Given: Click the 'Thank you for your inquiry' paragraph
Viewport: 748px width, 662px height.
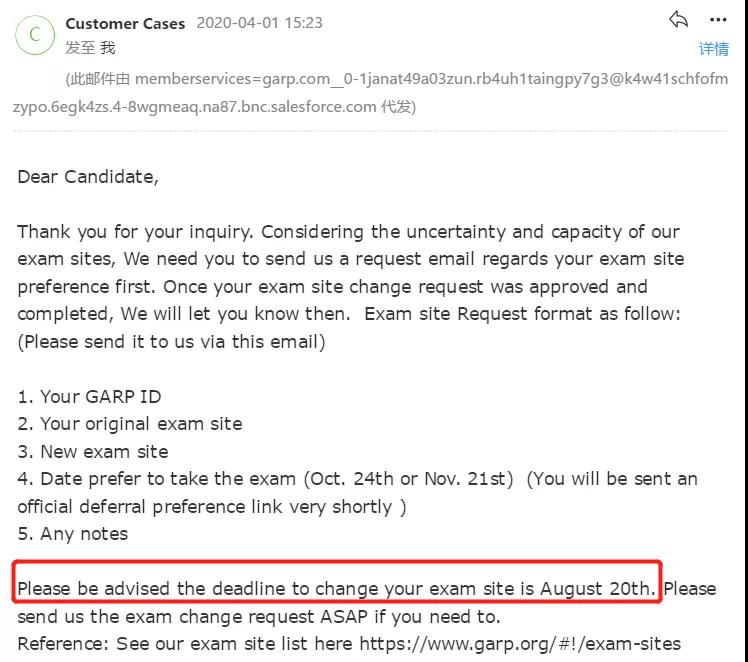Looking at the screenshot, I should (x=351, y=273).
